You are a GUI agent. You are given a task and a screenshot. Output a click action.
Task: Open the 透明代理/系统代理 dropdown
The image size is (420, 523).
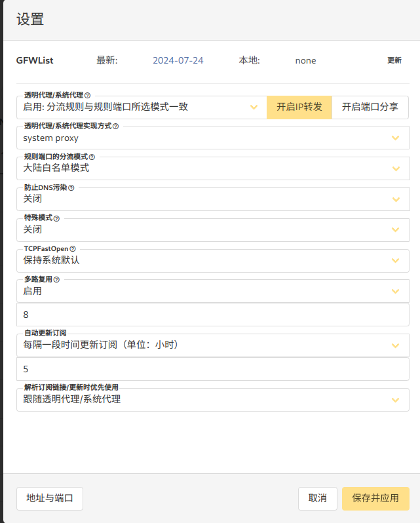[141, 107]
